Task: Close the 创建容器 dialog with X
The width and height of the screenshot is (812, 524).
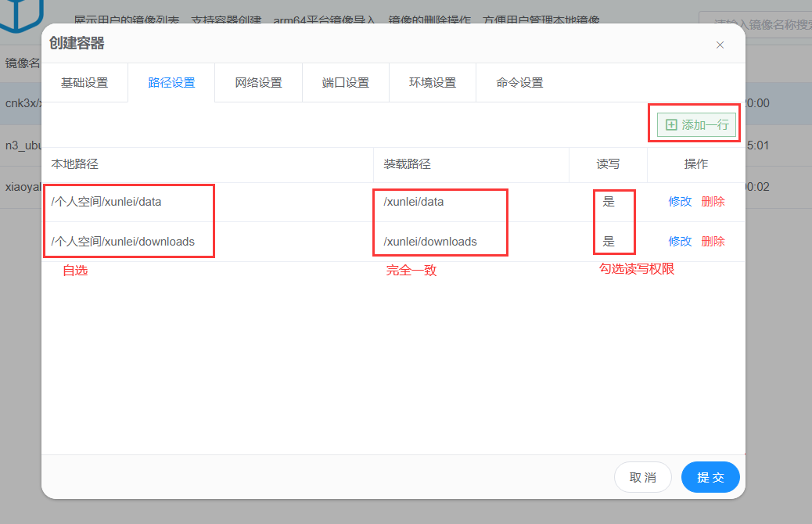Action: click(720, 45)
